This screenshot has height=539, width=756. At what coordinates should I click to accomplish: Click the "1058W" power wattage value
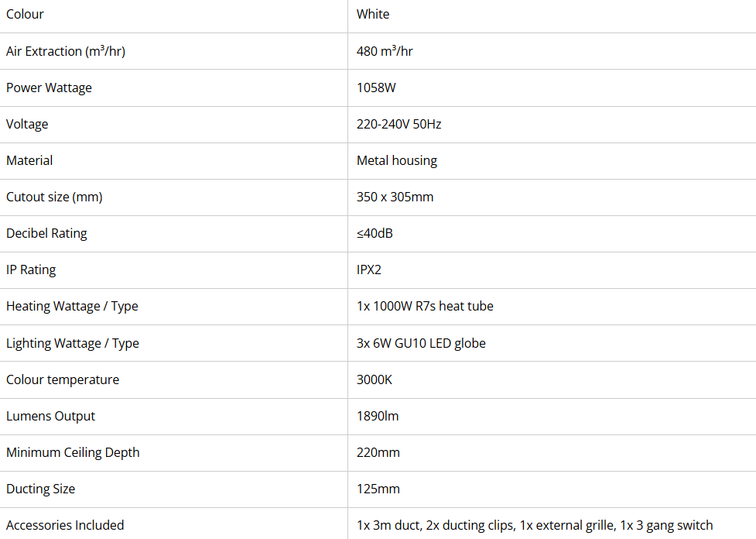pyautogui.click(x=376, y=88)
